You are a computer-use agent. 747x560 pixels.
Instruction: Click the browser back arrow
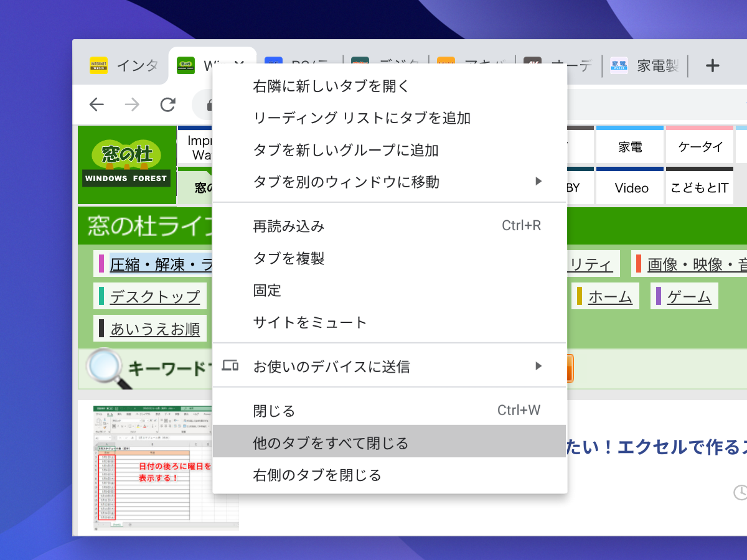click(96, 105)
